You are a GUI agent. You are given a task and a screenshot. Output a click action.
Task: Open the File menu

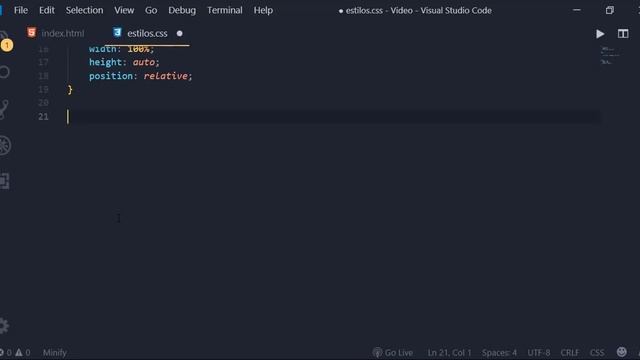click(x=21, y=10)
